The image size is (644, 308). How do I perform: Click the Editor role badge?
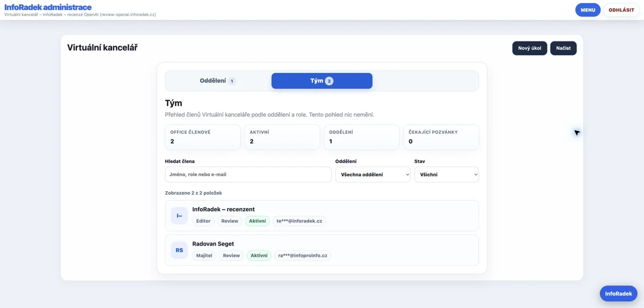pos(203,221)
